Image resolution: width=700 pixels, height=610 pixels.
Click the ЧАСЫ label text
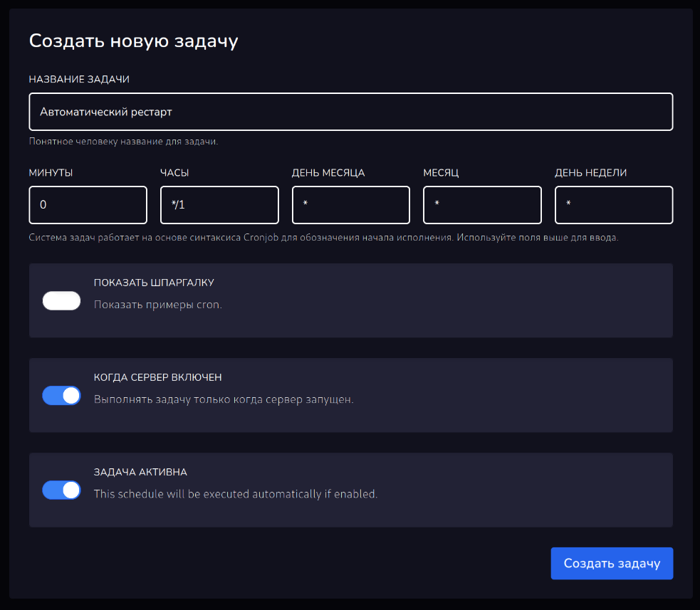click(174, 173)
